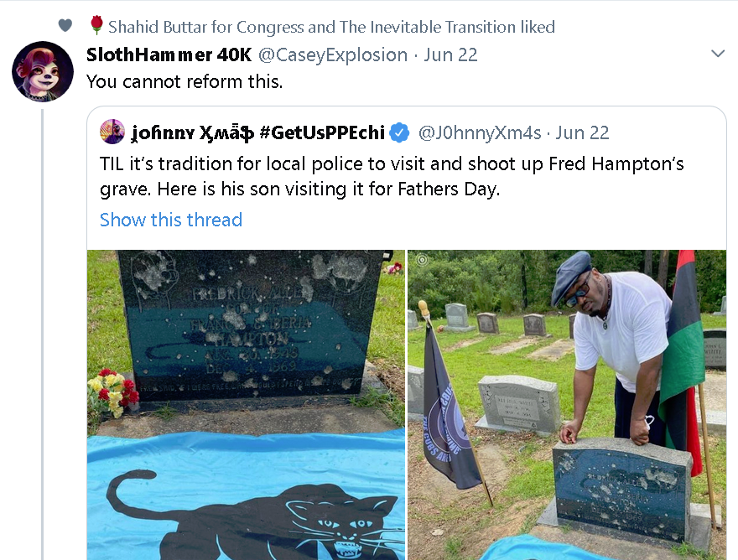
Task: Open the photo of man at grave
Action: pos(567,405)
